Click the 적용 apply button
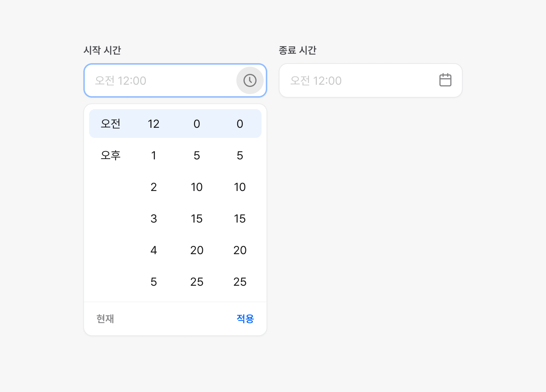The image size is (546, 392). click(x=245, y=319)
